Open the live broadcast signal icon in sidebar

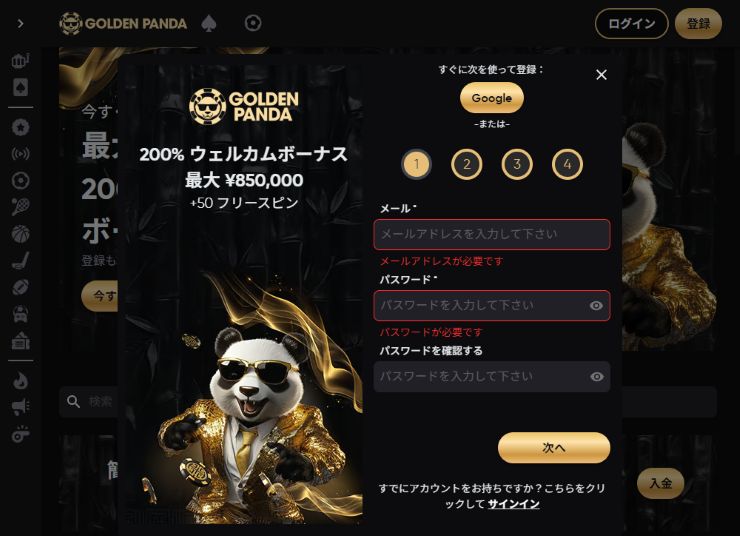[x=21, y=154]
